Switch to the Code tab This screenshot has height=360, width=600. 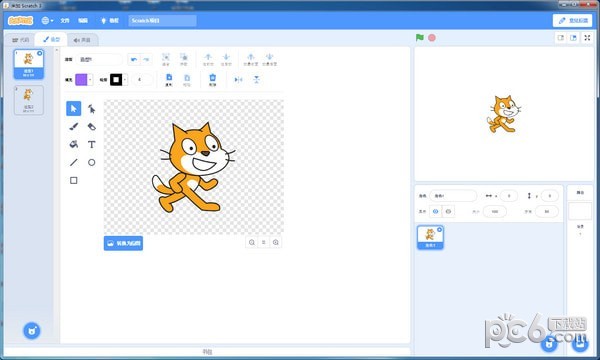pyautogui.click(x=20, y=40)
